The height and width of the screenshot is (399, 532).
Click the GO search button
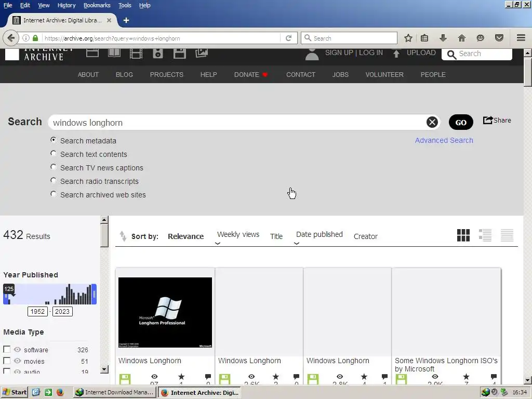click(x=461, y=122)
